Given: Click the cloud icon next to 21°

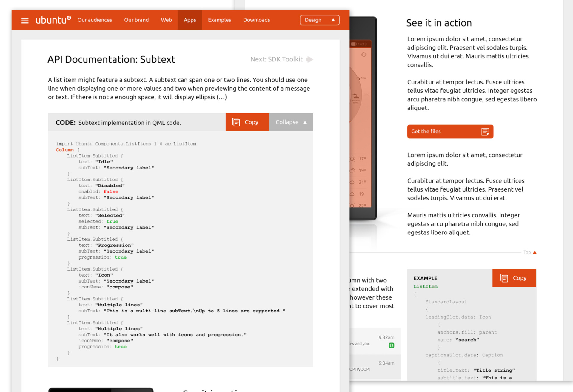Looking at the screenshot, I should click(x=352, y=182).
